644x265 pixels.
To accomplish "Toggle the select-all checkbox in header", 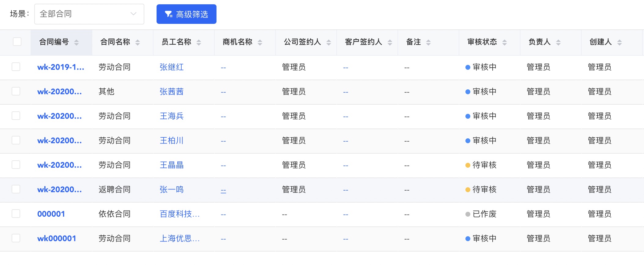I will coord(17,42).
